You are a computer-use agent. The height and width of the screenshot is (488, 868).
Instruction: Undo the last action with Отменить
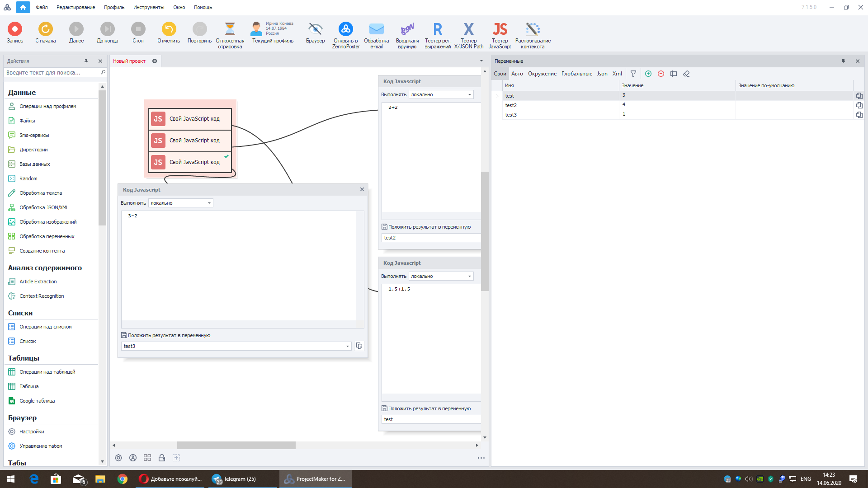click(169, 33)
